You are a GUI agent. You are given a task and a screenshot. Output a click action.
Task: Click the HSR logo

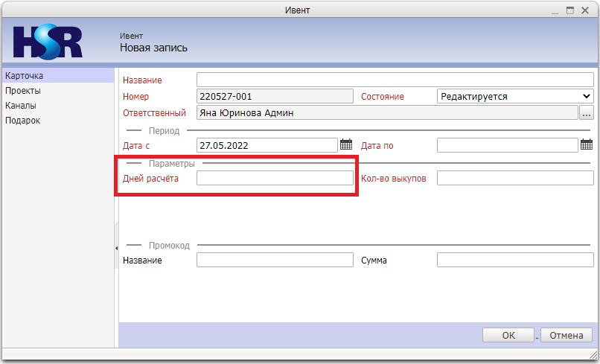click(48, 42)
